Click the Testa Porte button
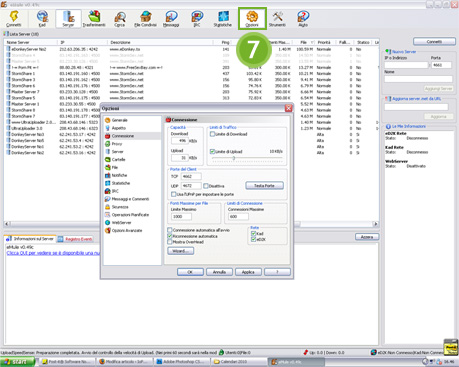Image resolution: width=459 pixels, height=367 pixels. coord(265,186)
